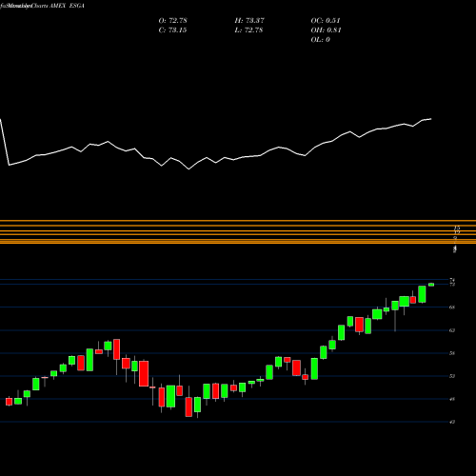
Task: Click the 58 price axis label
Action: [x=452, y=353]
